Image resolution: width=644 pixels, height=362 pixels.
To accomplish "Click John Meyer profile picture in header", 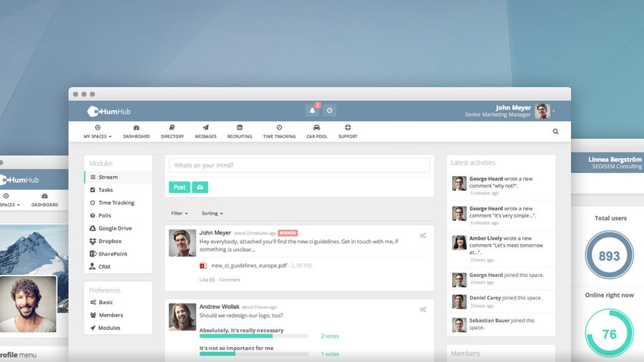I will coord(542,111).
